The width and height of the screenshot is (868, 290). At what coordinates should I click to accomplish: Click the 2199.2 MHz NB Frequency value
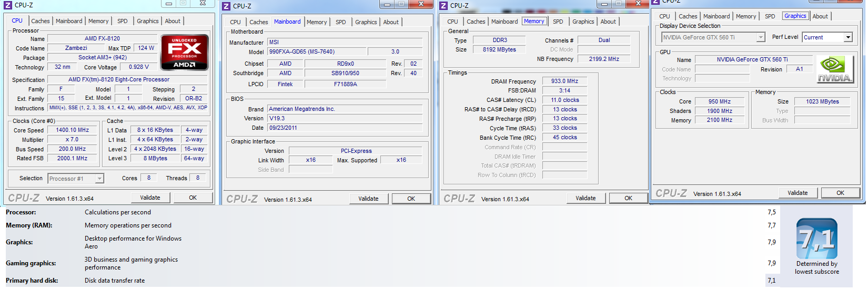tap(604, 59)
